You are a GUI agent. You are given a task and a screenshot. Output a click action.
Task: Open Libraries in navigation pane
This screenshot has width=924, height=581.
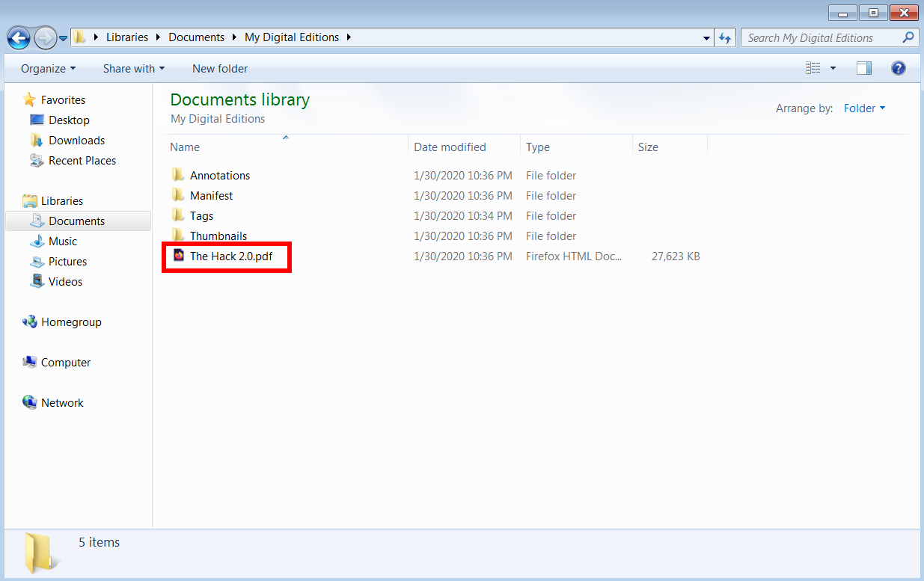coord(61,200)
